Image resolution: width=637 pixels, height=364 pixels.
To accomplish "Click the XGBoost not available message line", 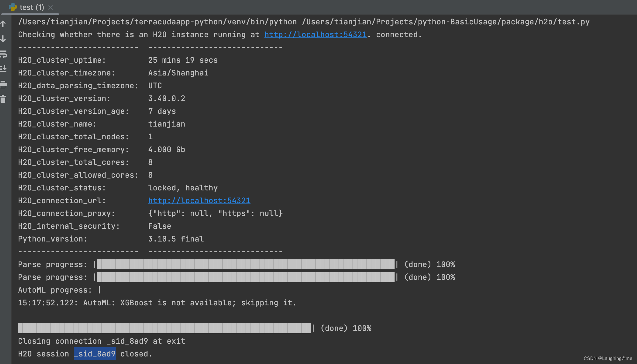I will [157, 303].
